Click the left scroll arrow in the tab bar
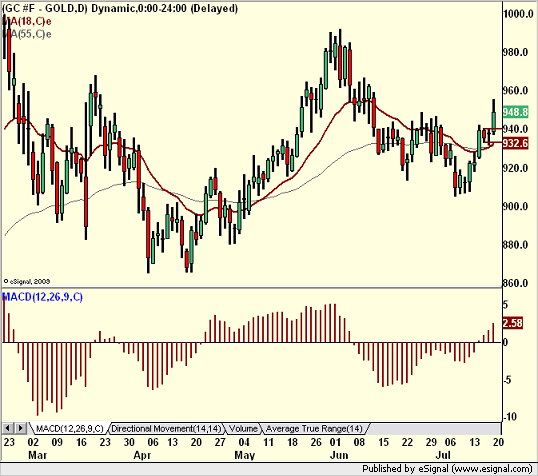The image size is (538, 476). [8, 428]
